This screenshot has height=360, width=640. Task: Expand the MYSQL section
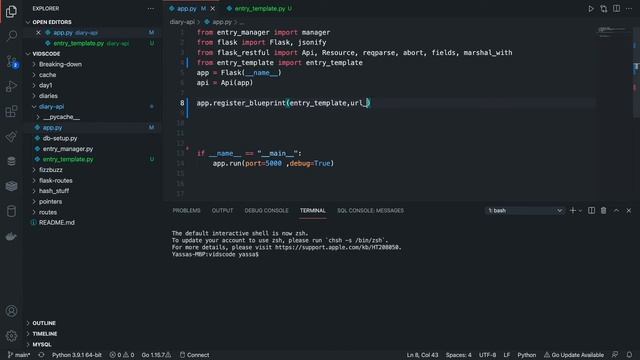[42, 344]
